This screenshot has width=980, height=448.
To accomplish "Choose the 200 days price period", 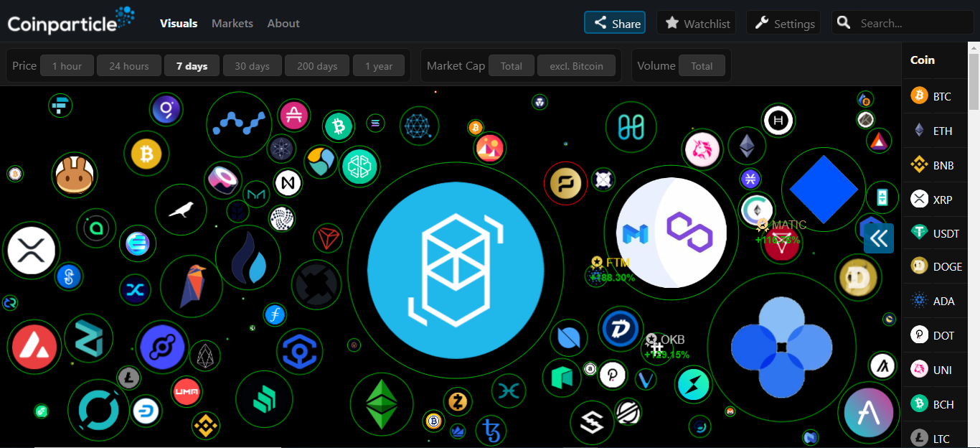I will pyautogui.click(x=317, y=66).
